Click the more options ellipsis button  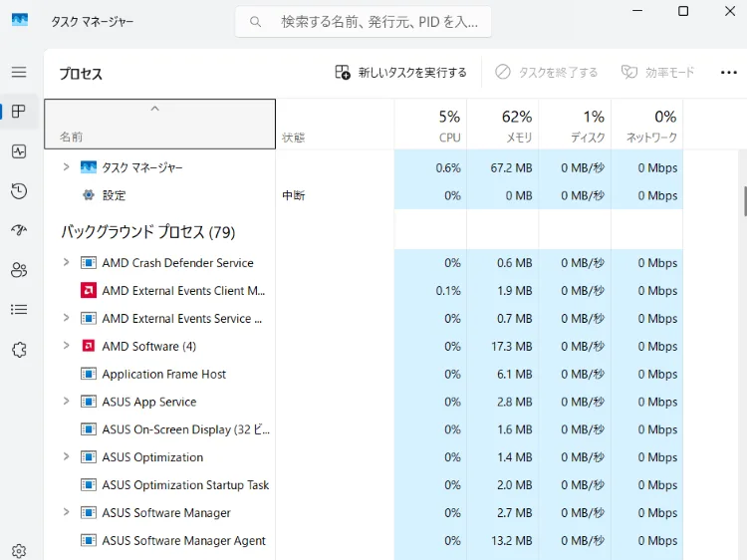coord(728,73)
